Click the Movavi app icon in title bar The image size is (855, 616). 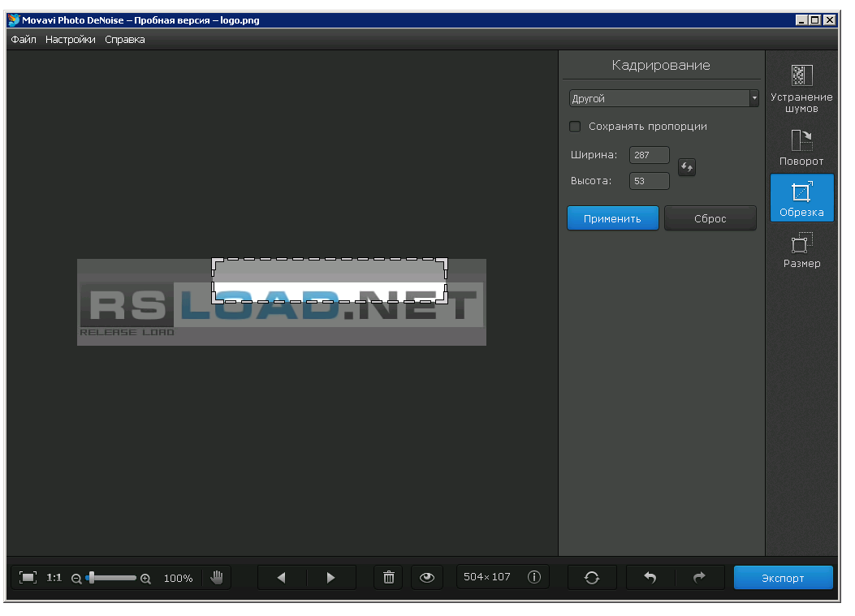14,20
